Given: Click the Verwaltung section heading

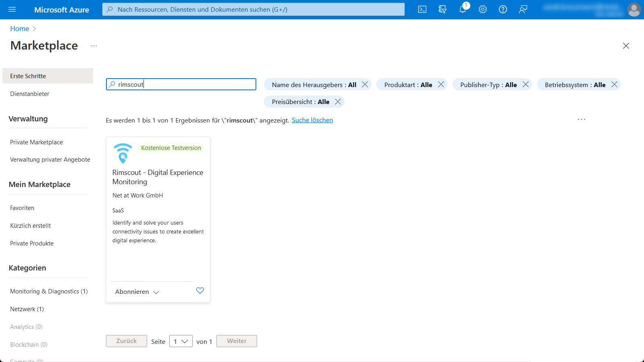Looking at the screenshot, I should (28, 119).
